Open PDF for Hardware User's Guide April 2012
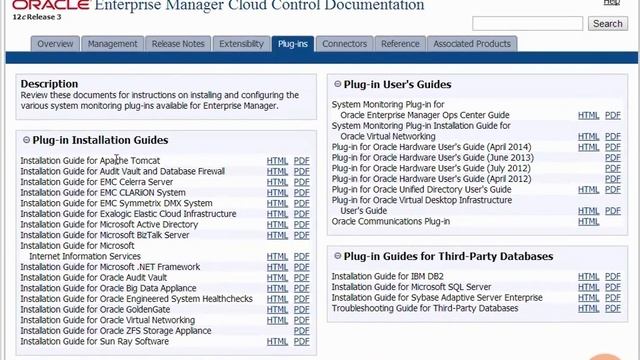The height and width of the screenshot is (360, 640). (613, 179)
